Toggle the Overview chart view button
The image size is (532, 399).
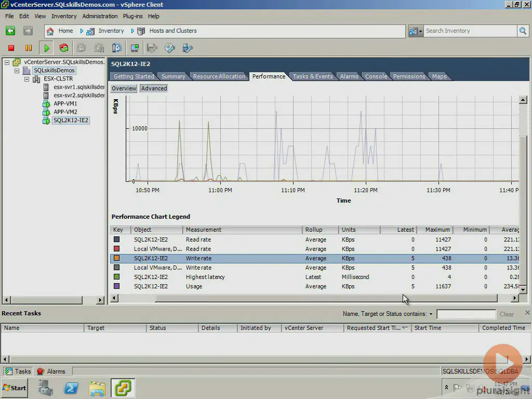pyautogui.click(x=124, y=88)
